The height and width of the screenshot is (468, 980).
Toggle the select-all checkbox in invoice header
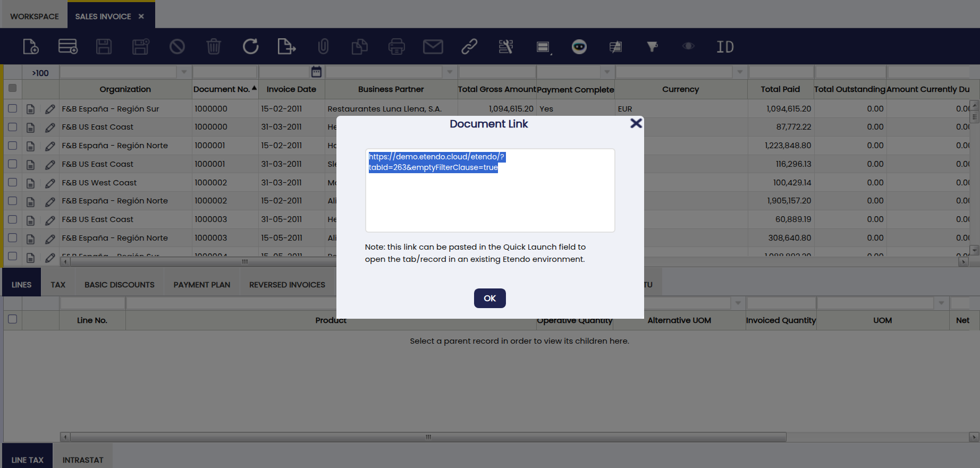pos(13,88)
